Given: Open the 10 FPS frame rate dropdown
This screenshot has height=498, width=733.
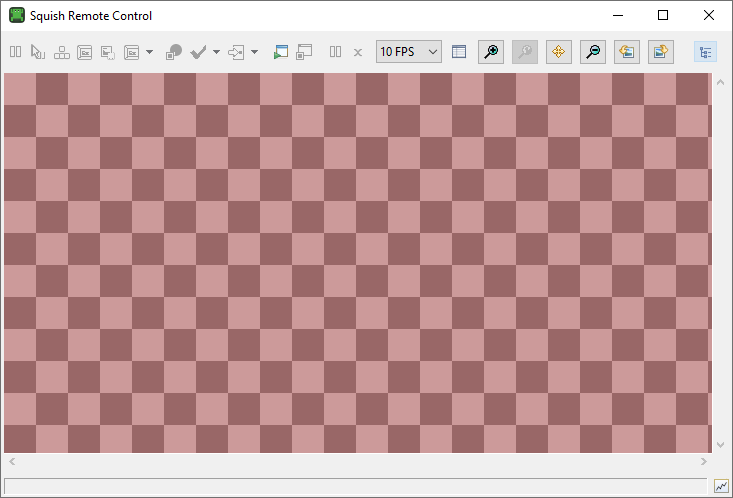Looking at the screenshot, I should (409, 52).
